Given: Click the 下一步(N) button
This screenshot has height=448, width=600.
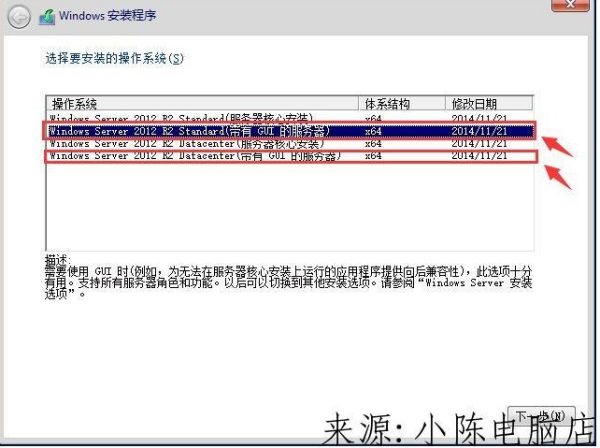Looking at the screenshot, I should 541,416.
